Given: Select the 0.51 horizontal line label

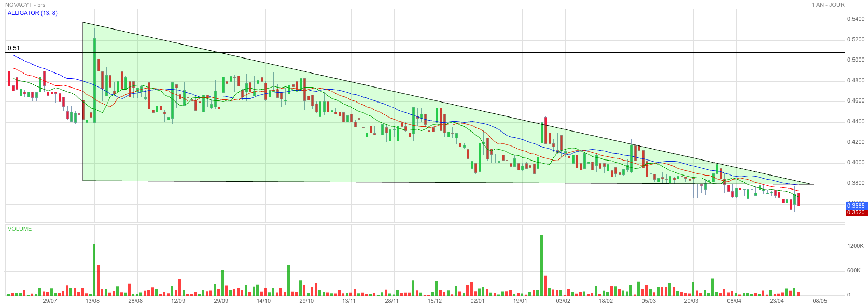Looking at the screenshot, I should pyautogui.click(x=13, y=48).
